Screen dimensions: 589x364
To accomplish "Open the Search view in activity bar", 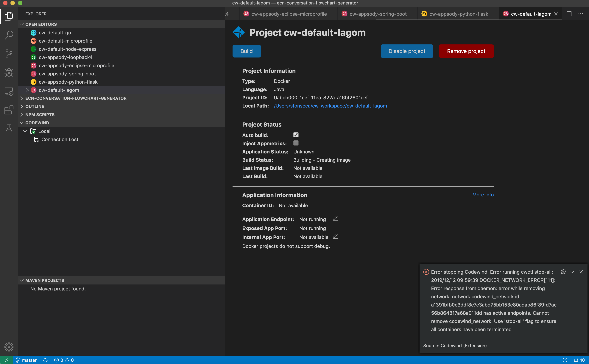I will click(9, 35).
